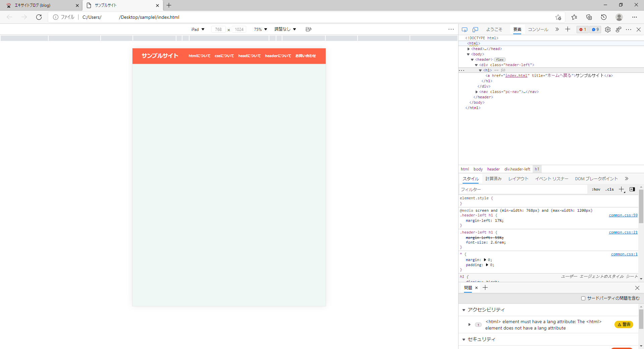Collapse the body element in DOM tree
The height and width of the screenshot is (349, 644).
468,54
